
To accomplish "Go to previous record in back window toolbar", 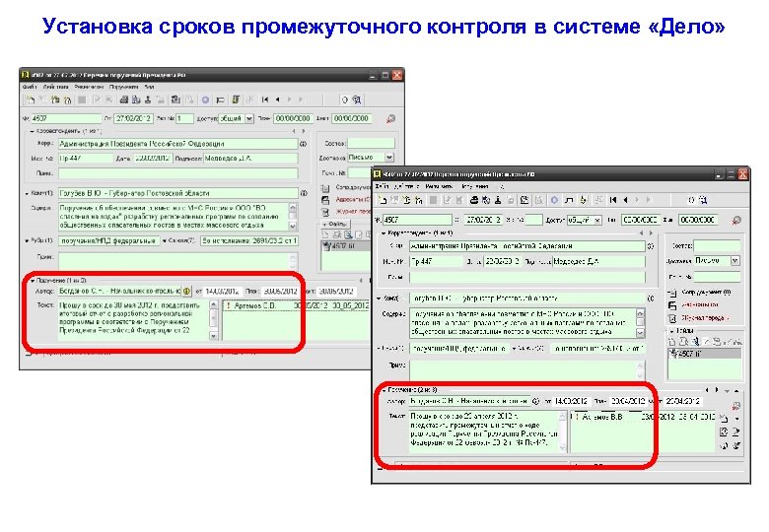I will (278, 100).
